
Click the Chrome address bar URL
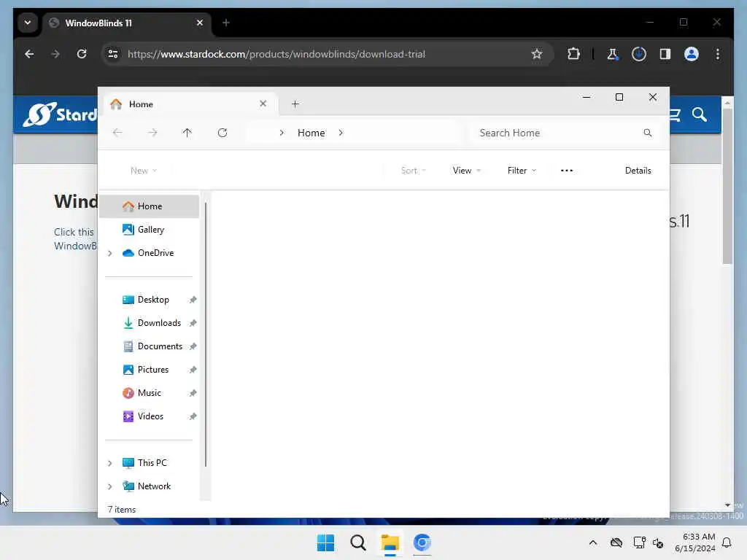tap(276, 54)
